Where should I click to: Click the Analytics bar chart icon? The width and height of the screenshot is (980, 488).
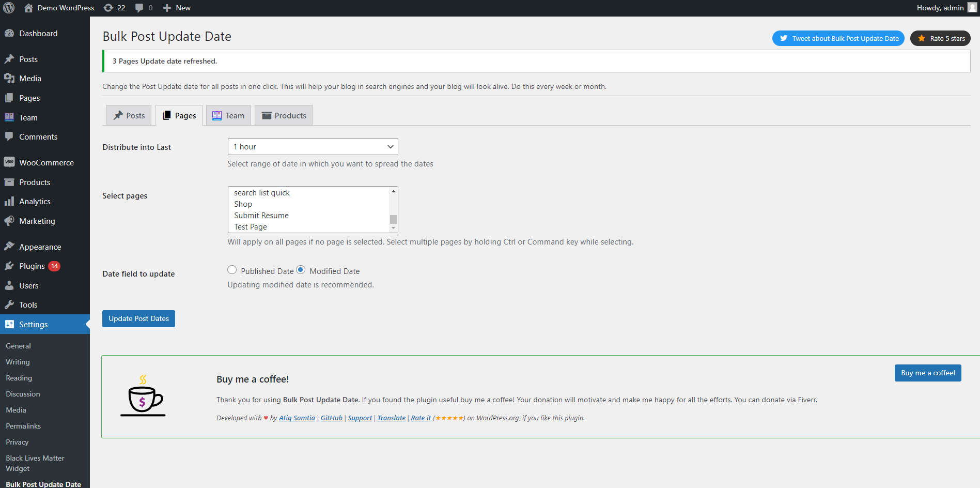9,201
